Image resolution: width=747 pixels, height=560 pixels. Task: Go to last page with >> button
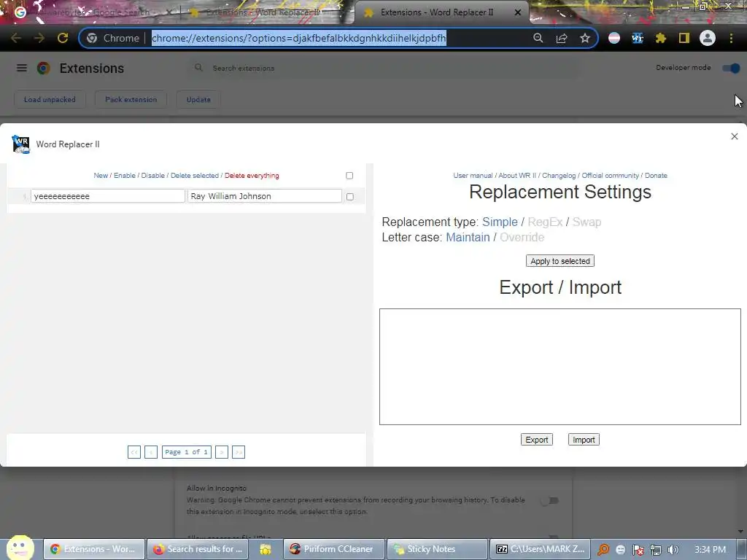tap(239, 452)
